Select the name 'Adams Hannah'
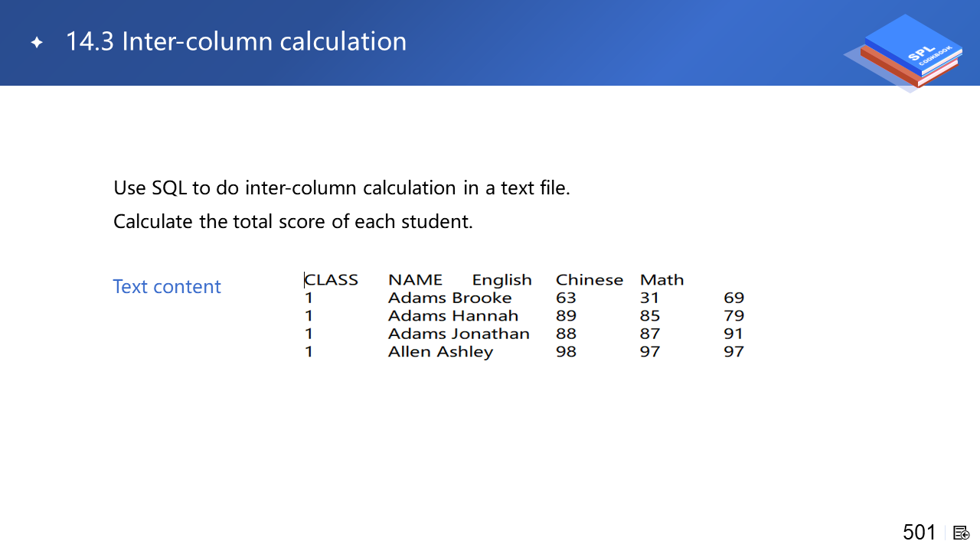This screenshot has width=980, height=551. 452,315
